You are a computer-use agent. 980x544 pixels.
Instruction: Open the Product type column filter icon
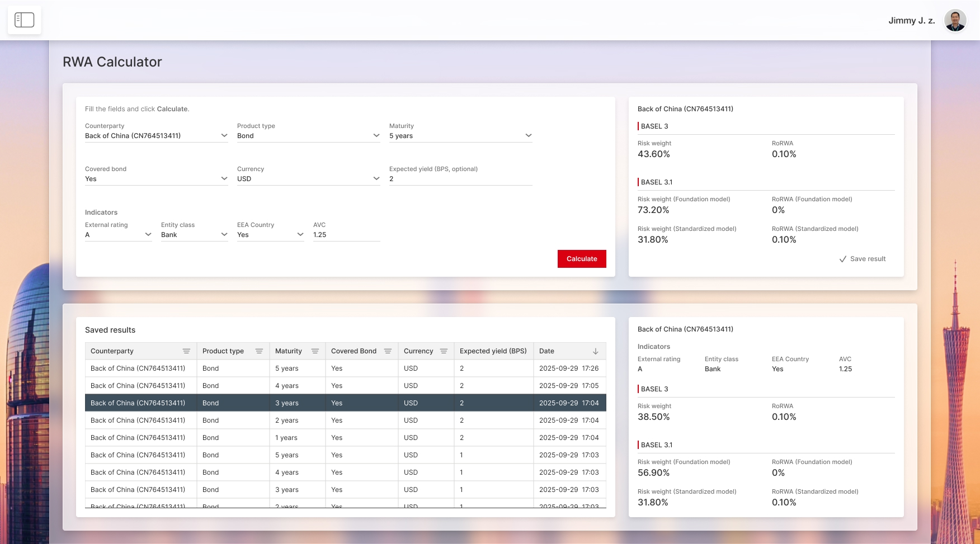pyautogui.click(x=259, y=351)
